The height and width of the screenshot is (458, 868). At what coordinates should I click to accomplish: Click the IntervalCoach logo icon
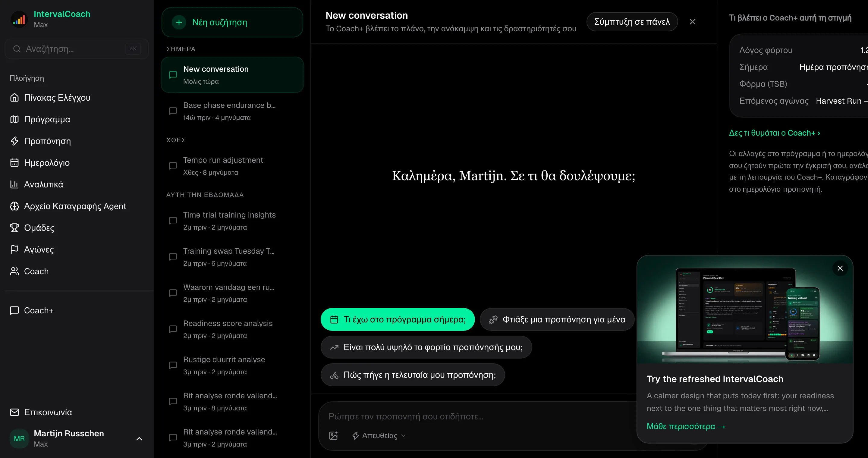19,19
